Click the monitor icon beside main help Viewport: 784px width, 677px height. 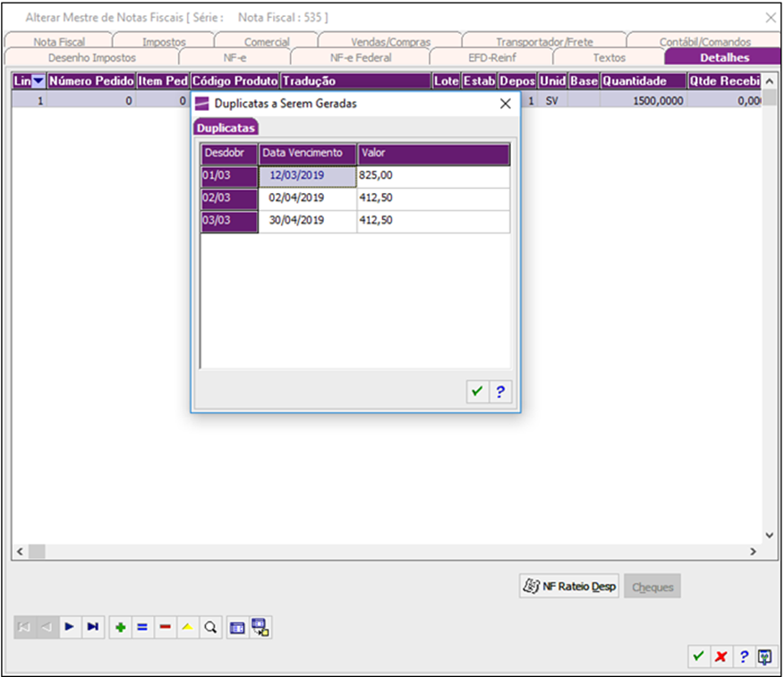(x=765, y=656)
